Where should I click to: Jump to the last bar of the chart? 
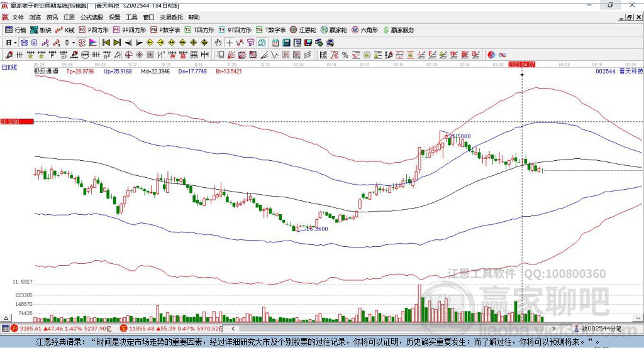pyautogui.click(x=117, y=43)
